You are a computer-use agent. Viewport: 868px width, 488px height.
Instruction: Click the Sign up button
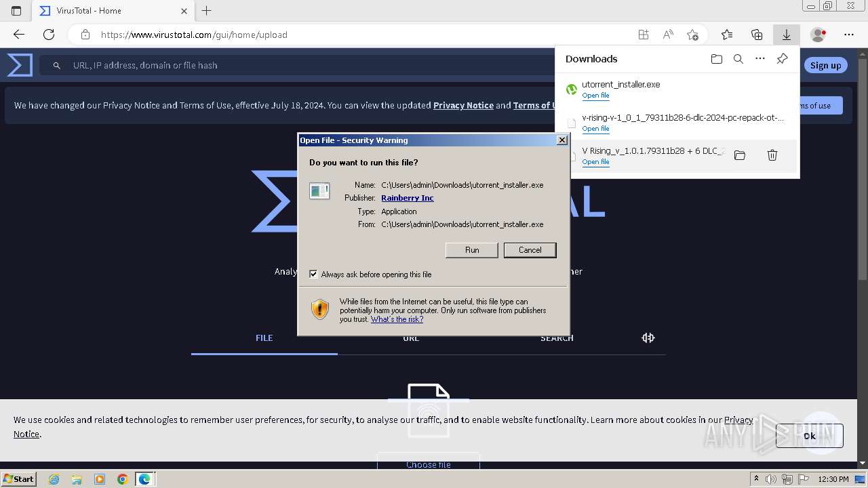[825, 65]
